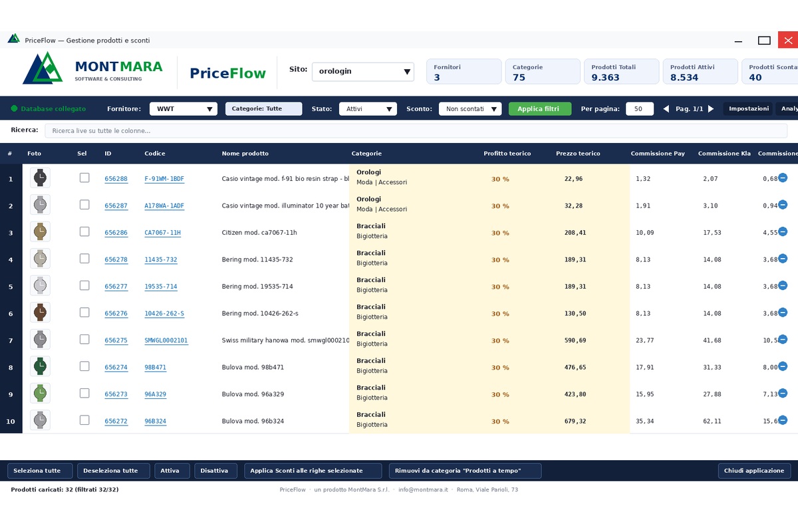
Task: Select checkbox for product 656274
Action: (x=84, y=366)
